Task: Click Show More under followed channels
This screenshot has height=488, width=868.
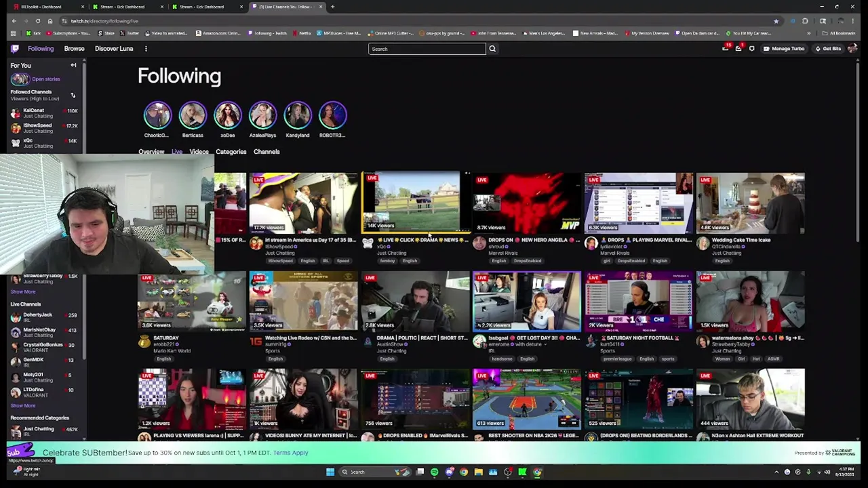Action: tap(23, 291)
